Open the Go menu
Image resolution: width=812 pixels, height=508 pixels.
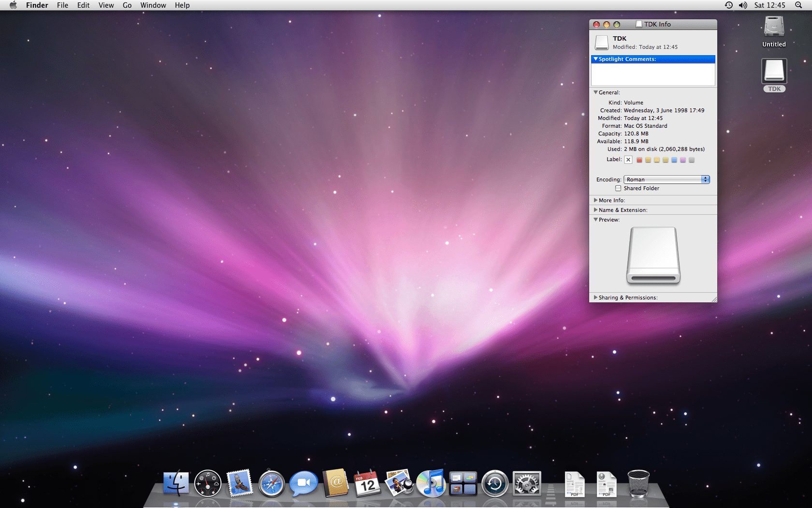coord(127,5)
